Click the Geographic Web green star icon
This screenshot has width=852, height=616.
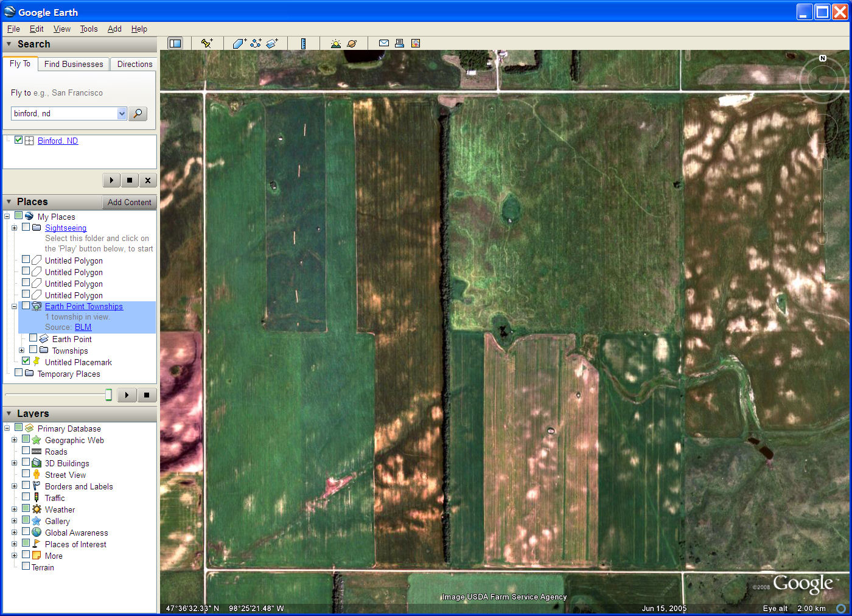37,440
